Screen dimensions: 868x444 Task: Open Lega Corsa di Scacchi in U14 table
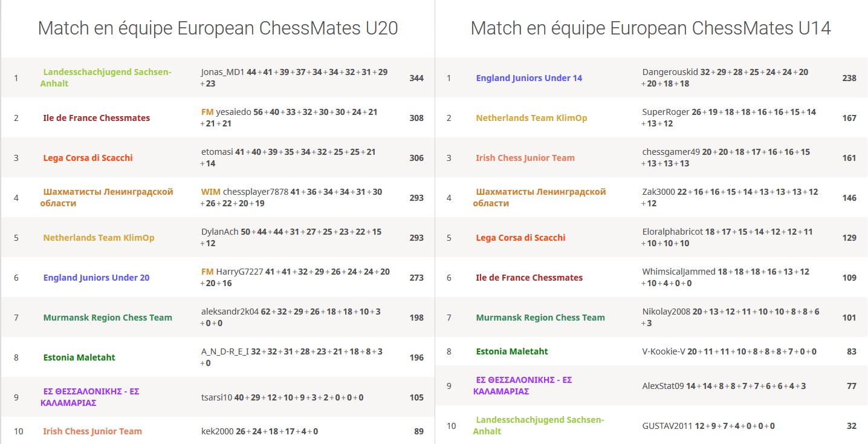[x=520, y=238]
